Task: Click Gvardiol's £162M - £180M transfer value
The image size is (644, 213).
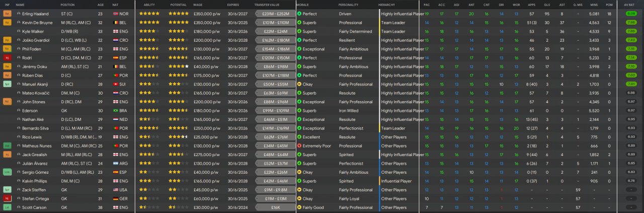Action: (x=276, y=40)
